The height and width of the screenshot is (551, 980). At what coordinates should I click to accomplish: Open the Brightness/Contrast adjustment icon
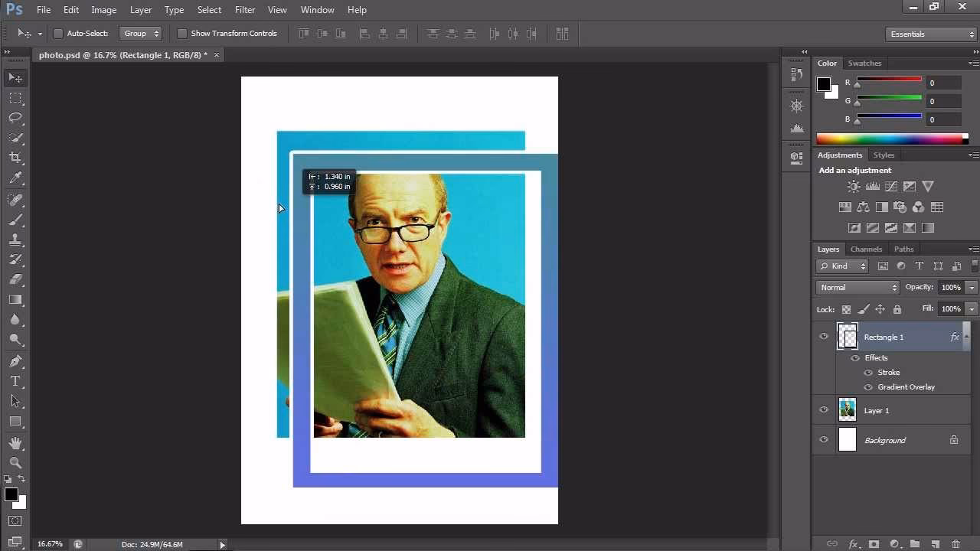coord(853,186)
